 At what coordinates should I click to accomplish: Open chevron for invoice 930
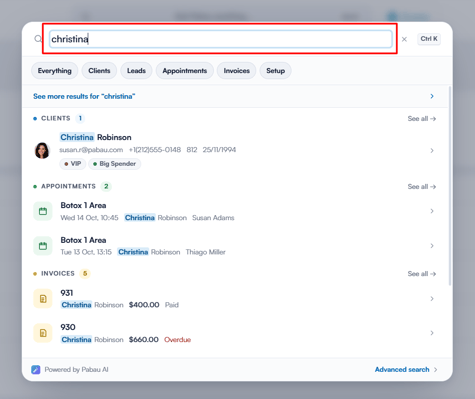432,333
